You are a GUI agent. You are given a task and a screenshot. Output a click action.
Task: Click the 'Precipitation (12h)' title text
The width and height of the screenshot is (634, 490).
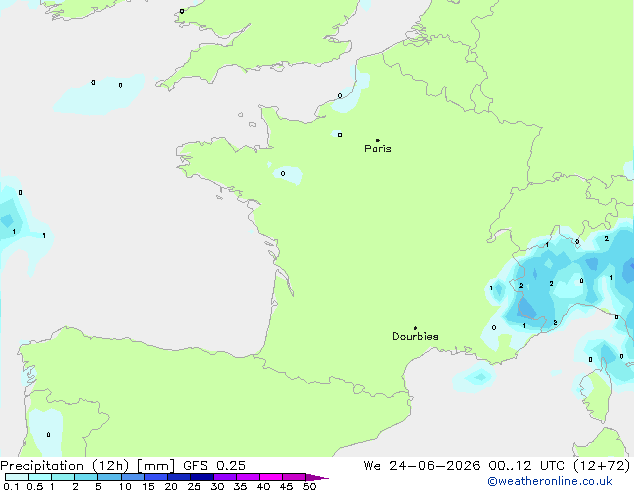pos(65,466)
